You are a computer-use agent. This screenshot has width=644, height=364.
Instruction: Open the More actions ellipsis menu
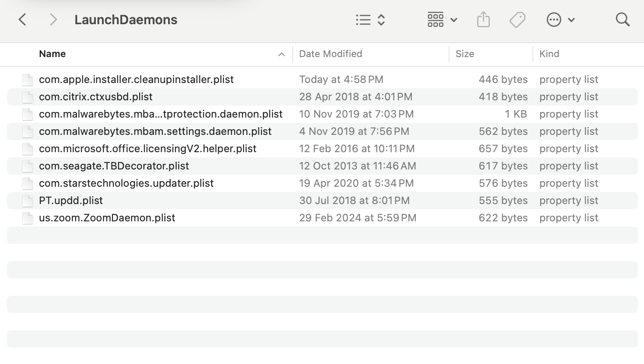click(561, 19)
